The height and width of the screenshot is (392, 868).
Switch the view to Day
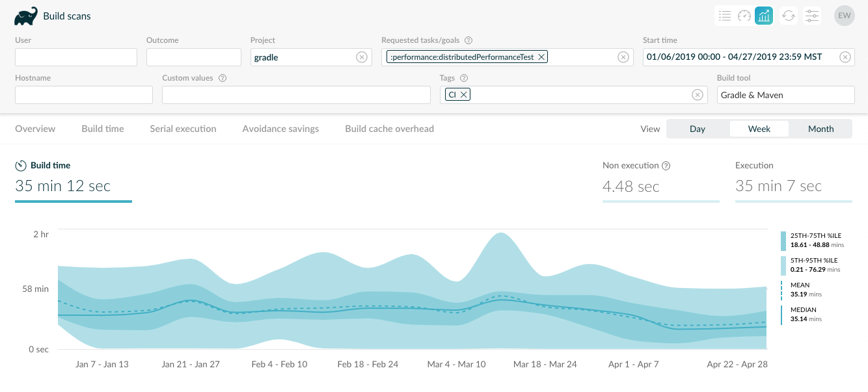pos(698,129)
